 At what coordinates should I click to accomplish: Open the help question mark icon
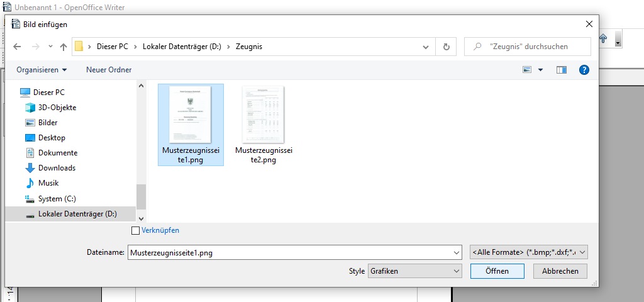[584, 70]
